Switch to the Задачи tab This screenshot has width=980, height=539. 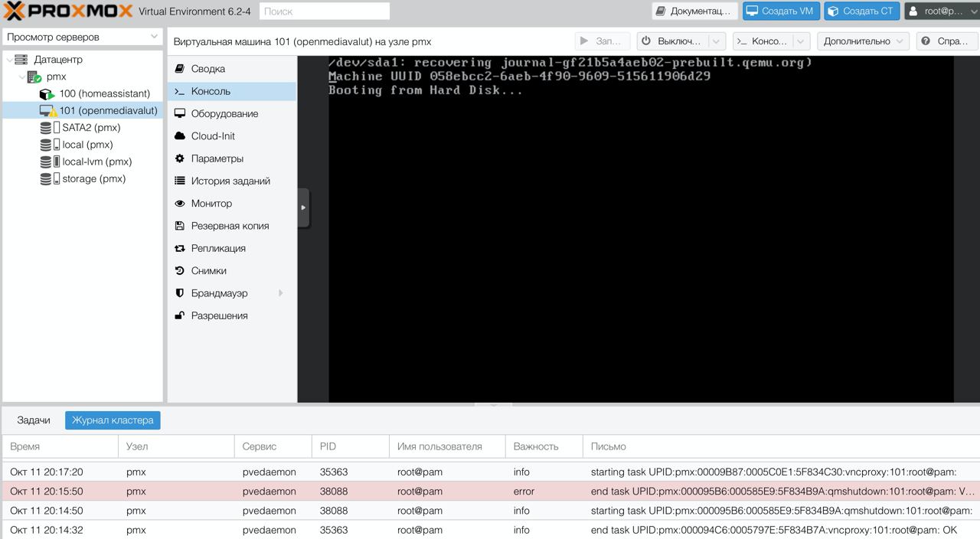point(34,420)
